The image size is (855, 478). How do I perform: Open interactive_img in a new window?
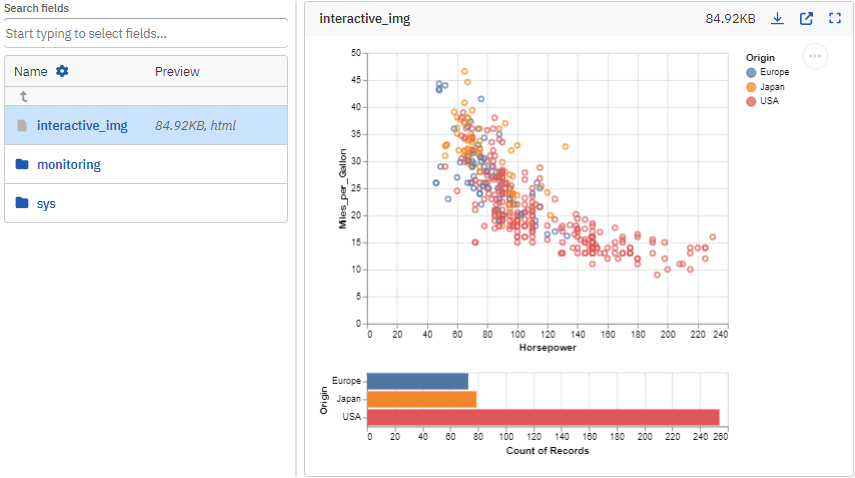click(806, 18)
